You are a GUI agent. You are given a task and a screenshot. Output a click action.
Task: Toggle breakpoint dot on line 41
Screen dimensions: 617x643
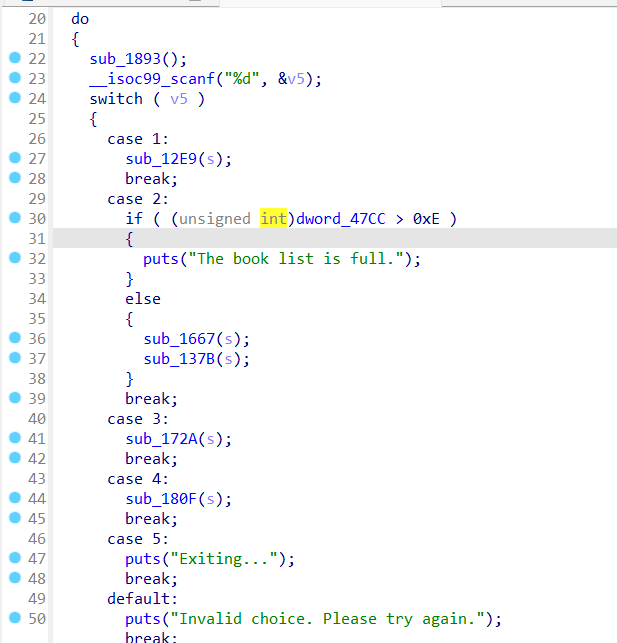[x=15, y=438]
